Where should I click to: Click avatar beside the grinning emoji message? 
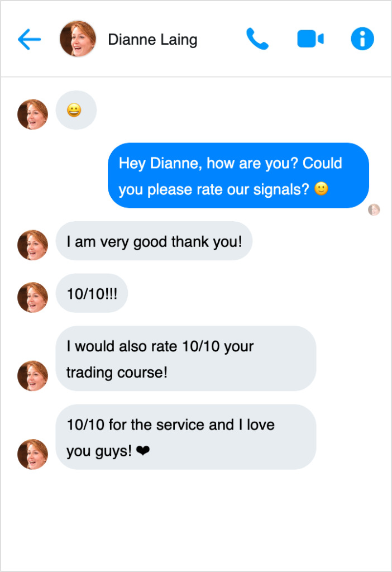click(x=32, y=115)
